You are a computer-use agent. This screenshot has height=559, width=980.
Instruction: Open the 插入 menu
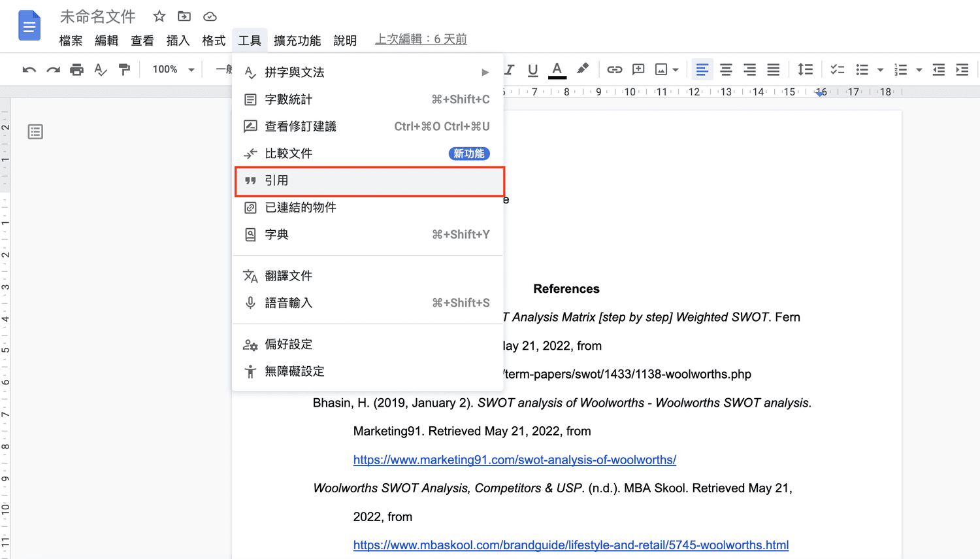pos(178,41)
